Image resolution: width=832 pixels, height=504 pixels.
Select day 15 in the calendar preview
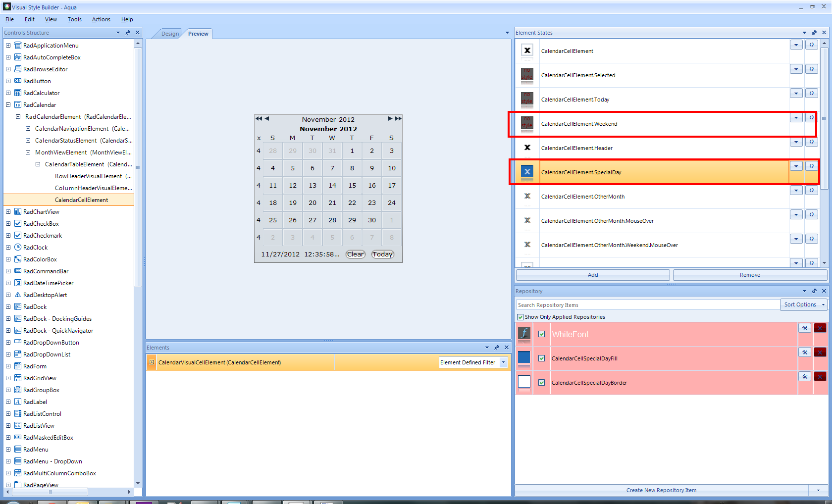pos(352,185)
